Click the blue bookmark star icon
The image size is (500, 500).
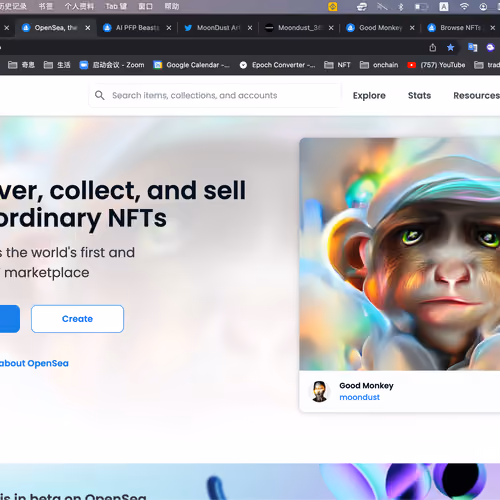click(450, 48)
